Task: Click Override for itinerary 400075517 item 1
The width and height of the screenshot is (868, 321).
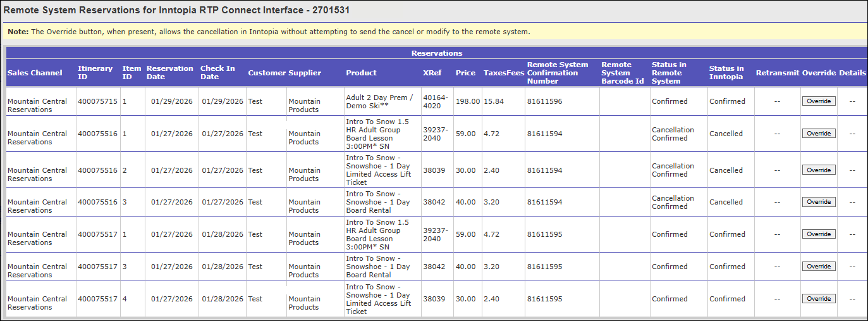Action: tap(819, 234)
